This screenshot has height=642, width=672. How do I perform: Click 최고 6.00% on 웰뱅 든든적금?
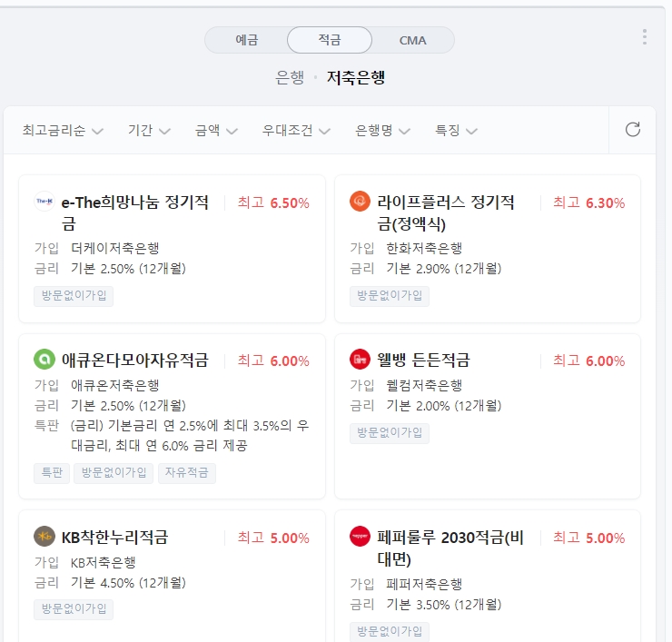[588, 361]
